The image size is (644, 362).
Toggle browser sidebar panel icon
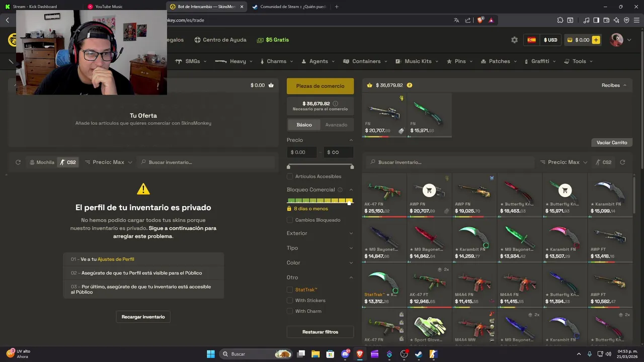click(x=596, y=20)
